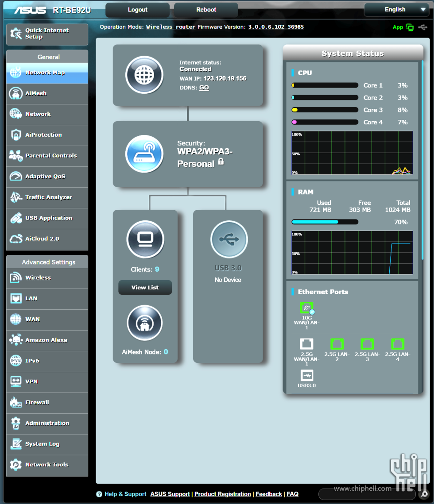Click the search icon in bottom search box

pos(425,494)
